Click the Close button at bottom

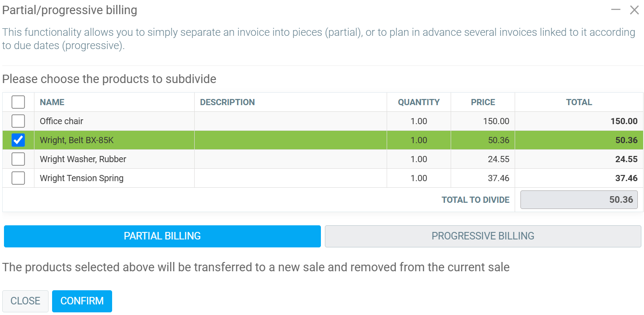[25, 301]
